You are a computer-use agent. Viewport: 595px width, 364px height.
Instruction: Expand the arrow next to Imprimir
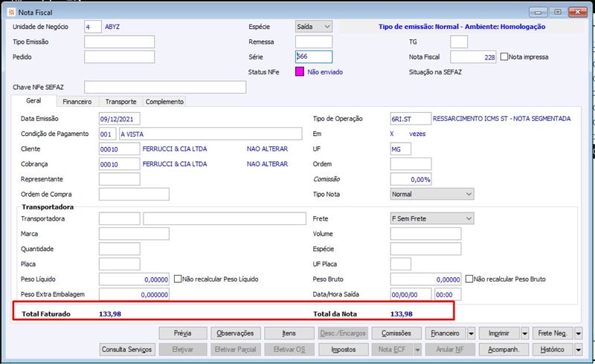pos(524,334)
